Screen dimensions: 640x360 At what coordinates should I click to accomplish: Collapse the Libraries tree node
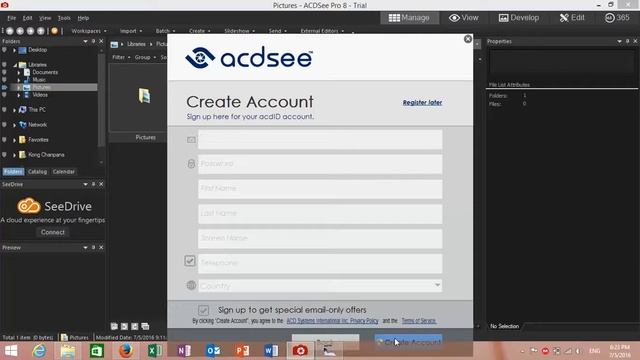coord(15,64)
